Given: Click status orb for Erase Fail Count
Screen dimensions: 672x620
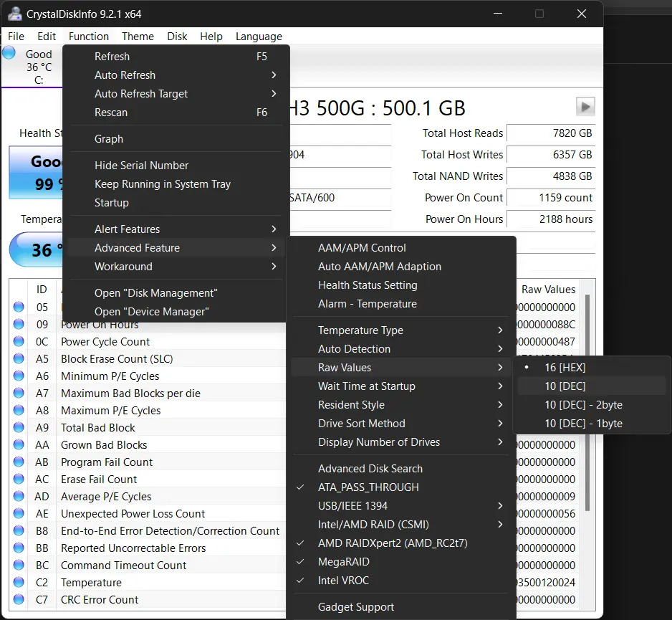Looking at the screenshot, I should [19, 479].
